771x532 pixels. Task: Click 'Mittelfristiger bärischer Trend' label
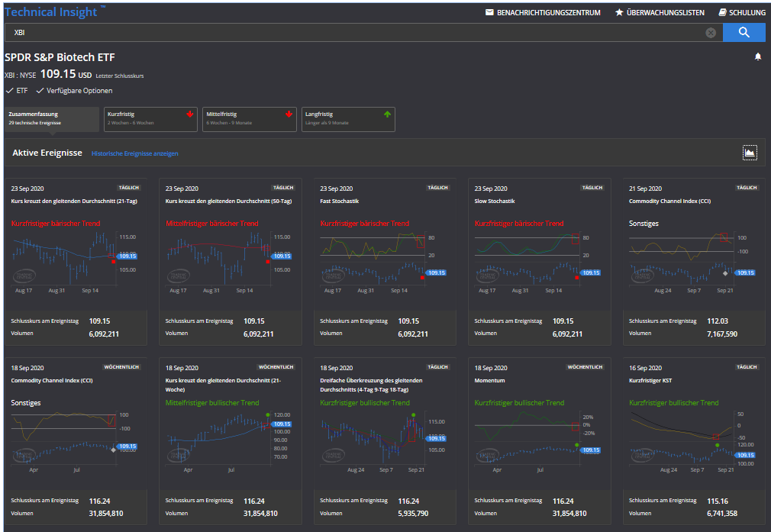(212, 223)
